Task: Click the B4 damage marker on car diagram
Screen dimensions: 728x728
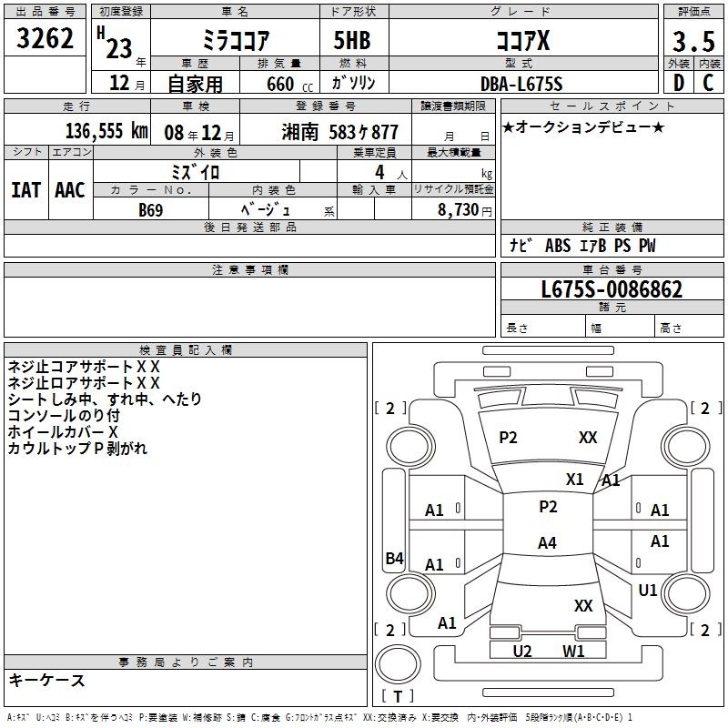Action: pyautogui.click(x=394, y=559)
